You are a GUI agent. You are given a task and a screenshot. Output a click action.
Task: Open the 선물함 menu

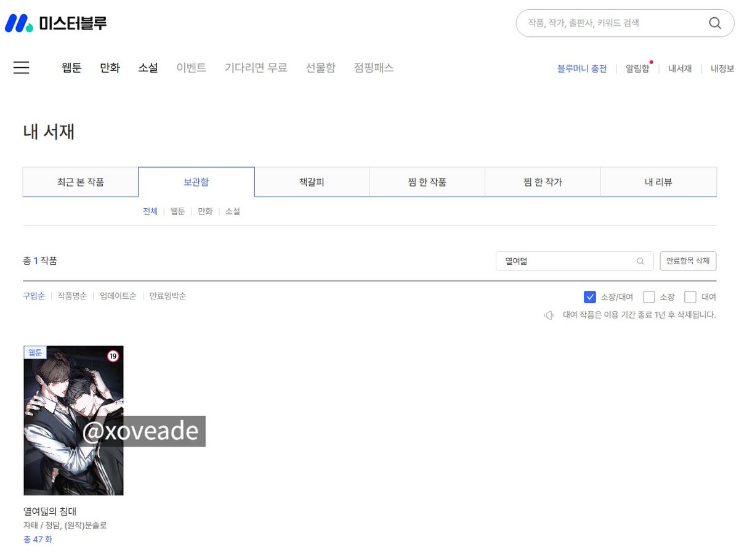pos(321,68)
